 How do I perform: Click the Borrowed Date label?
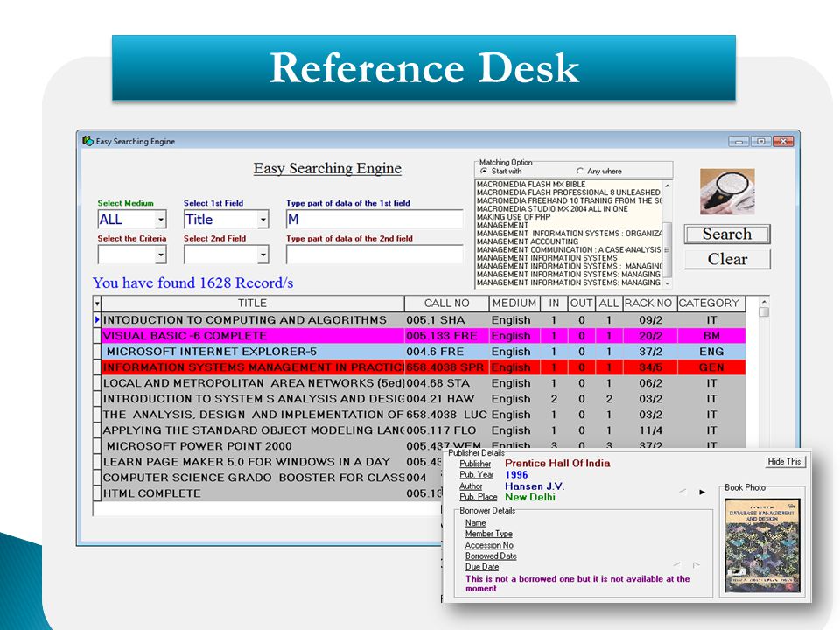[491, 556]
